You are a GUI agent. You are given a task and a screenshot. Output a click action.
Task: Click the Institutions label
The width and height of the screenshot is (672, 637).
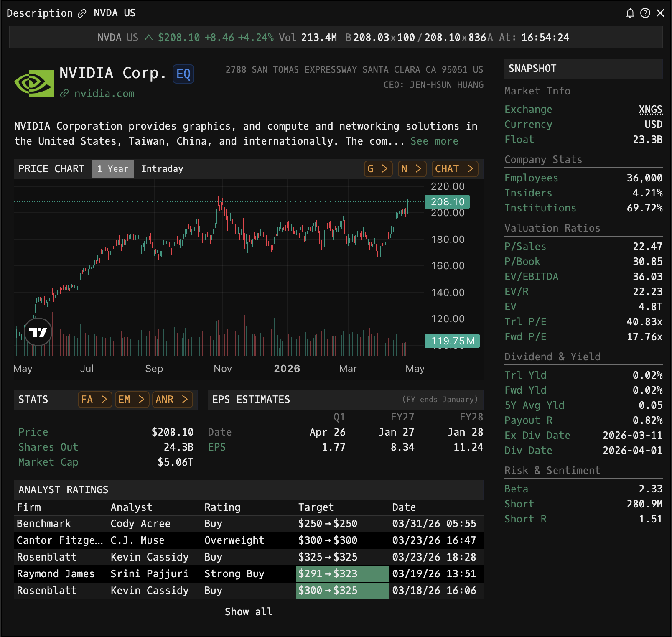[x=540, y=208]
